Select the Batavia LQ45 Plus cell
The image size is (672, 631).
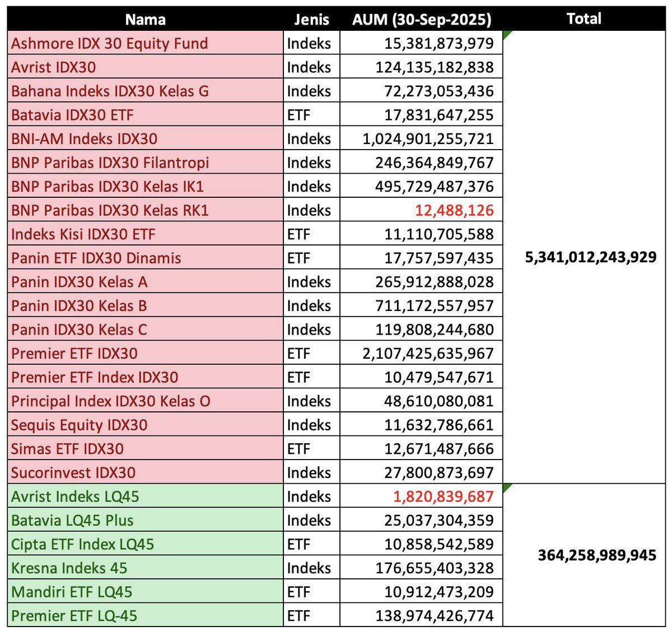pos(146,520)
